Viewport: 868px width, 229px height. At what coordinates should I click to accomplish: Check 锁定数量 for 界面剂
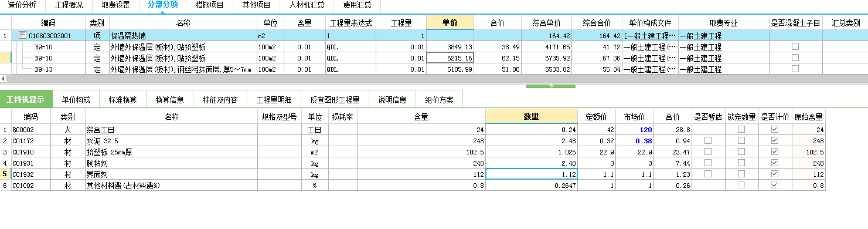tap(741, 174)
